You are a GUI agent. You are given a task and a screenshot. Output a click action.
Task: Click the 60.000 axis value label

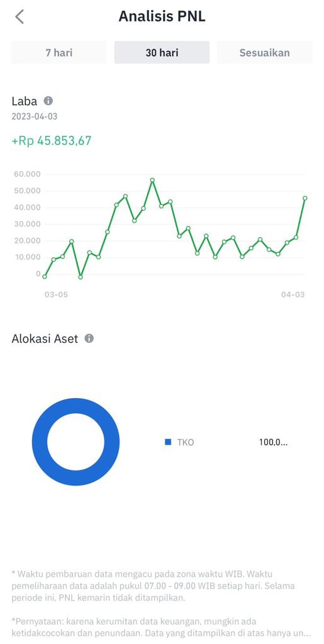tap(27, 174)
